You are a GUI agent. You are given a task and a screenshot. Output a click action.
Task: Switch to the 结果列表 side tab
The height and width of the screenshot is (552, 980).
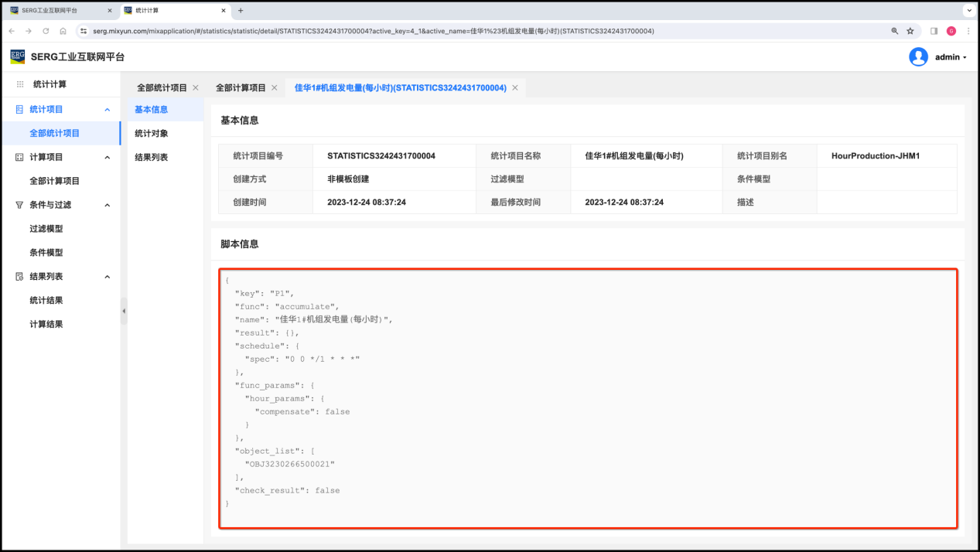152,158
